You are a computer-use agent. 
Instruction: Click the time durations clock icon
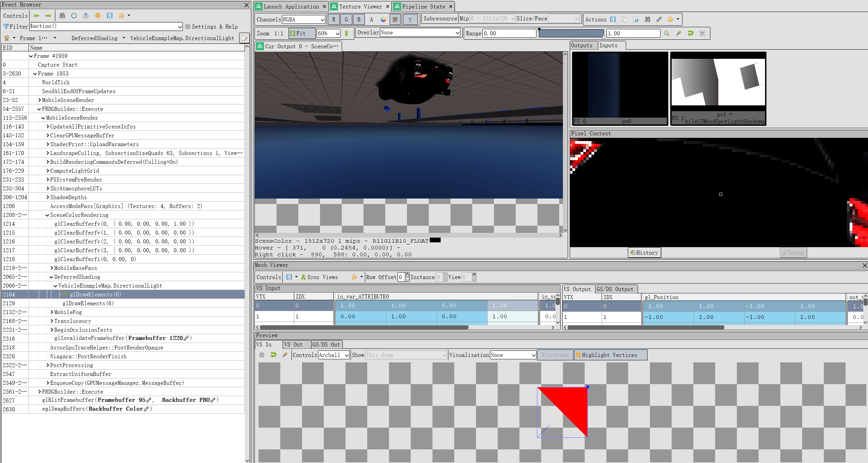74,16
